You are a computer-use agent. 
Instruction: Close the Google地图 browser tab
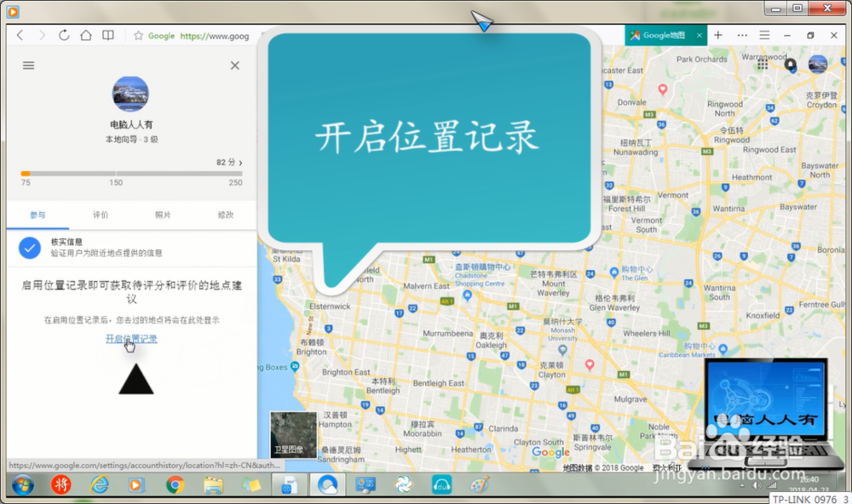coord(699,35)
